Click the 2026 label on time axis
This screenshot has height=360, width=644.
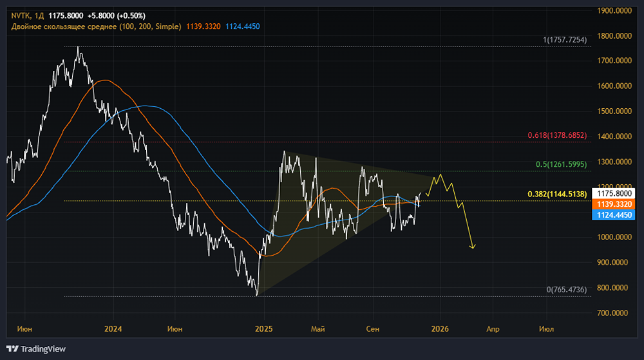[440, 328]
